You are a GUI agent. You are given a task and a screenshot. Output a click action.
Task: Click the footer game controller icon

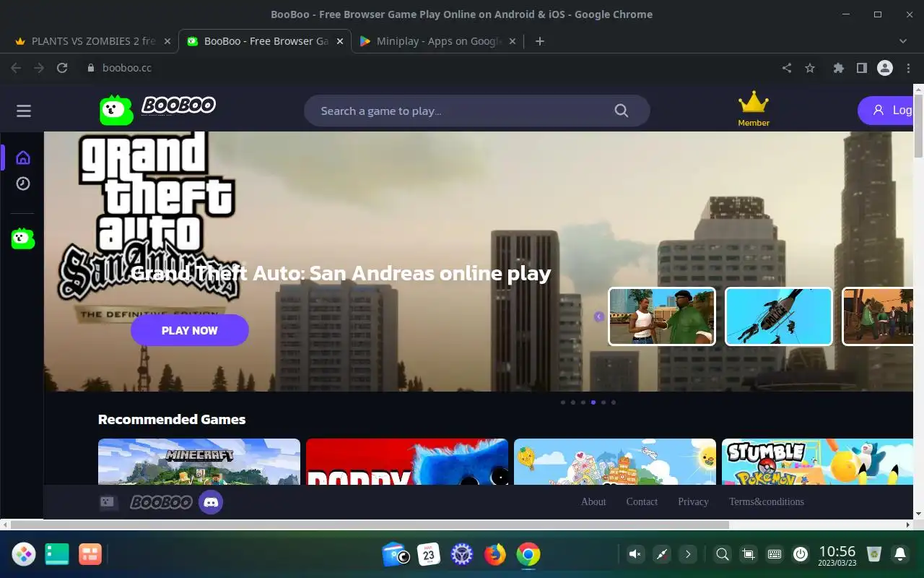108,501
